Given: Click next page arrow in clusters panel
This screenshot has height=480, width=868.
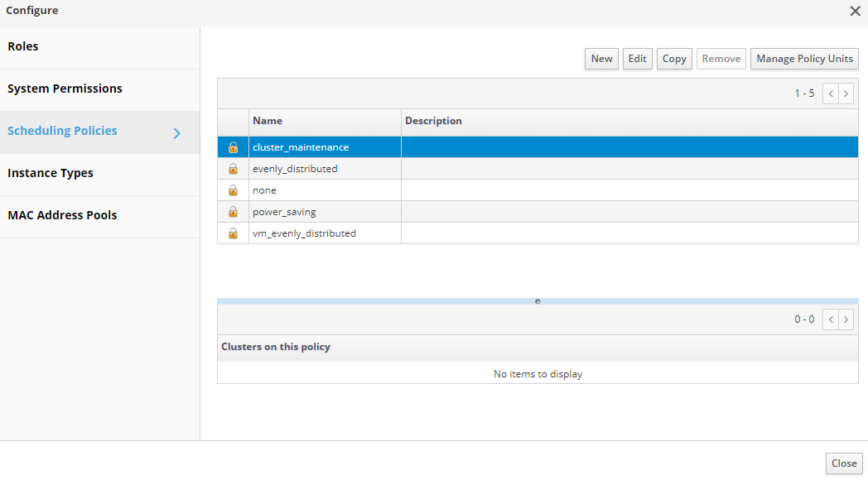Looking at the screenshot, I should pyautogui.click(x=846, y=319).
